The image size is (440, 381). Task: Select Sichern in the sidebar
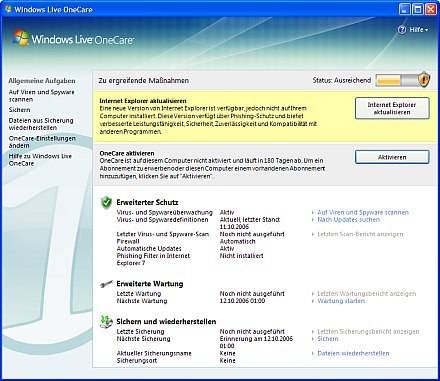coord(19,110)
